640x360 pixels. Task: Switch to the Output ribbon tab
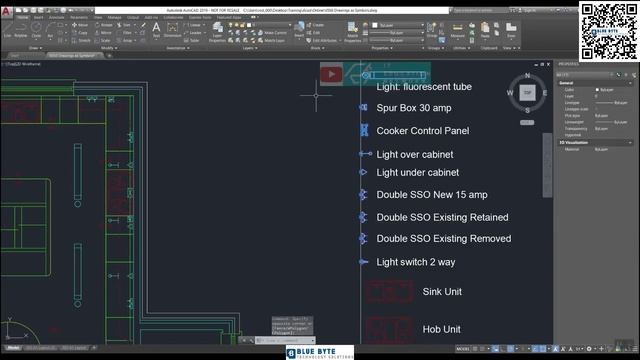click(133, 18)
